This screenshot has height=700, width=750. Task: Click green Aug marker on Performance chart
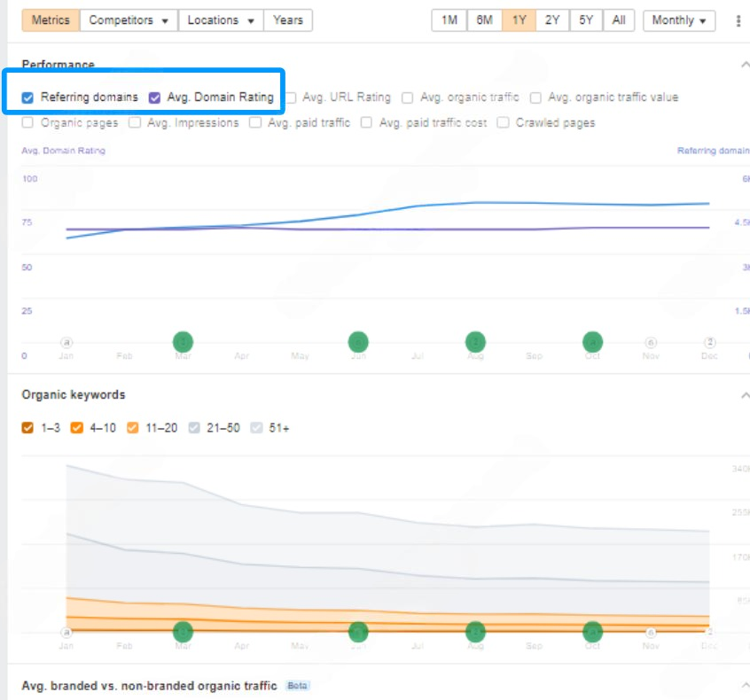(475, 342)
